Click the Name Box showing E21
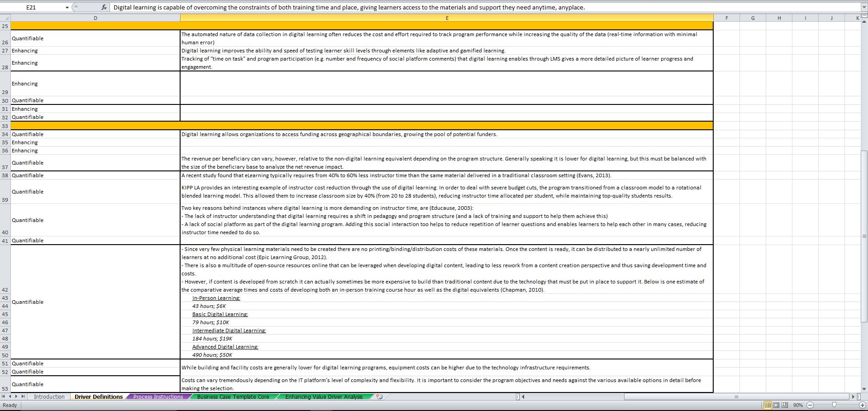This screenshot has width=868, height=411. [x=31, y=7]
